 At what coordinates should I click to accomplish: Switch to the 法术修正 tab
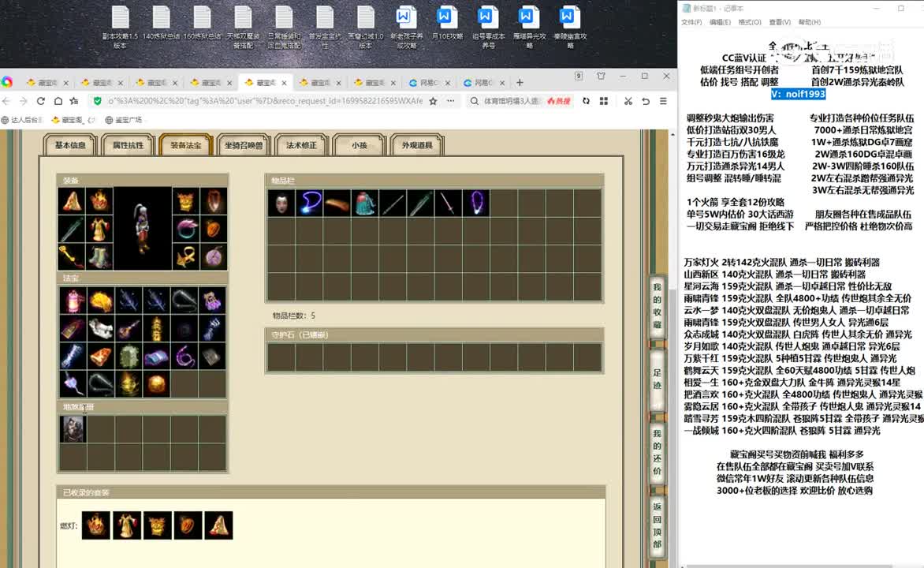pyautogui.click(x=301, y=145)
